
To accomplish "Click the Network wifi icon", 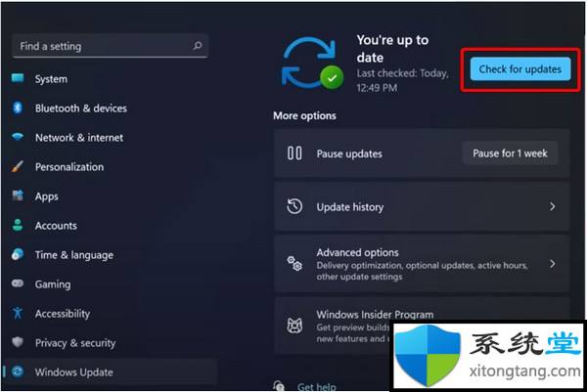I will tap(18, 137).
